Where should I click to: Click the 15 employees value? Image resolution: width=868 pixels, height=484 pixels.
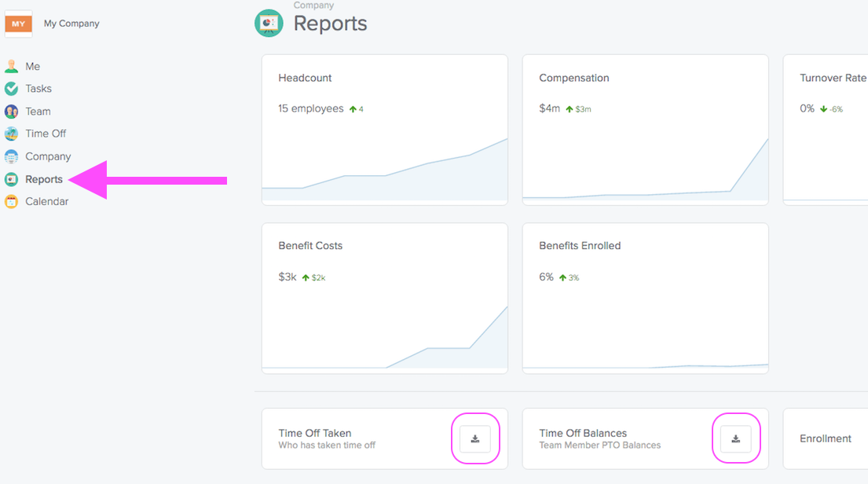click(310, 108)
